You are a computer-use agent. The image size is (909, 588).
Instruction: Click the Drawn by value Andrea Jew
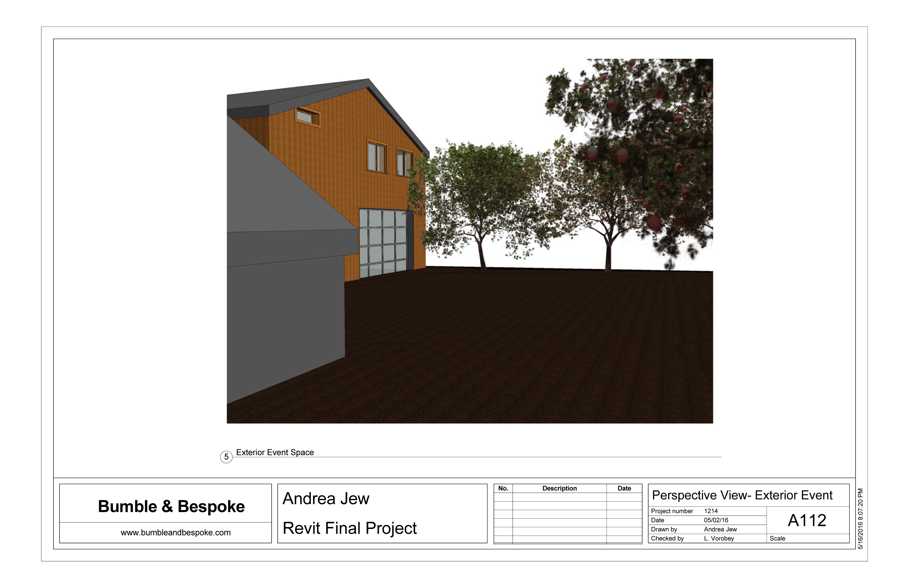click(720, 529)
